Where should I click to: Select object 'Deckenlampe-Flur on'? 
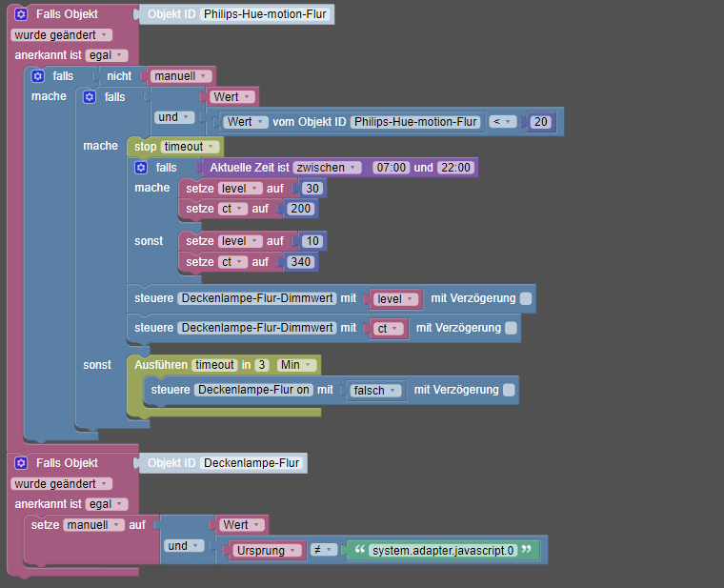(x=253, y=390)
